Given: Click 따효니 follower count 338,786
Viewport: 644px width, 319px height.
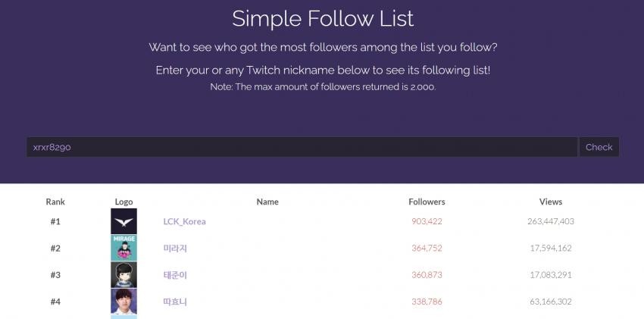Looking at the screenshot, I should click(x=427, y=302).
